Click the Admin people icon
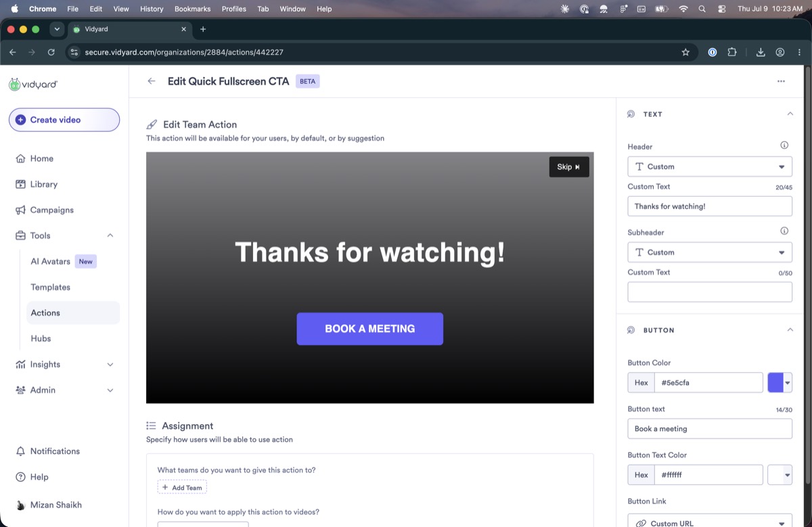 20,390
